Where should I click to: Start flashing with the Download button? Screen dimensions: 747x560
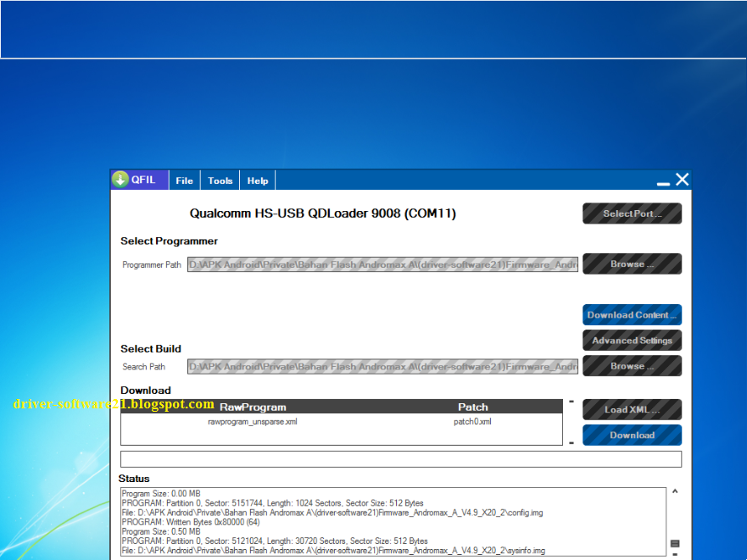pyautogui.click(x=632, y=435)
